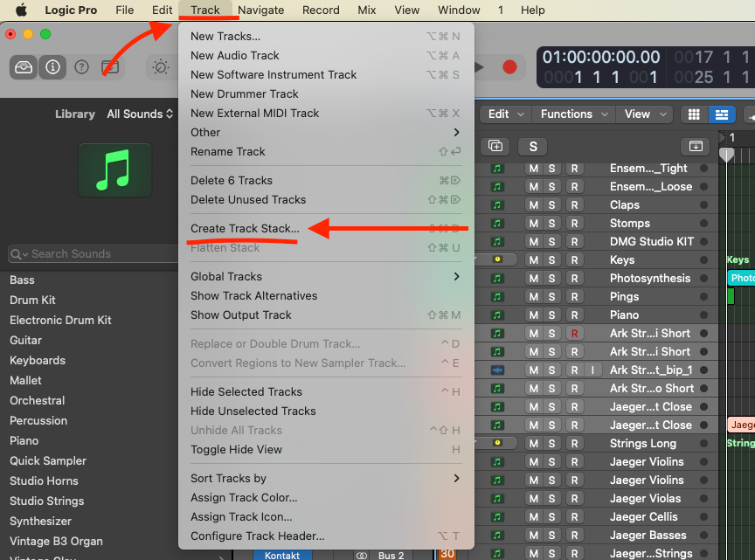Choose New Software Instrument Track
This screenshot has width=755, height=560.
pyautogui.click(x=325, y=74)
